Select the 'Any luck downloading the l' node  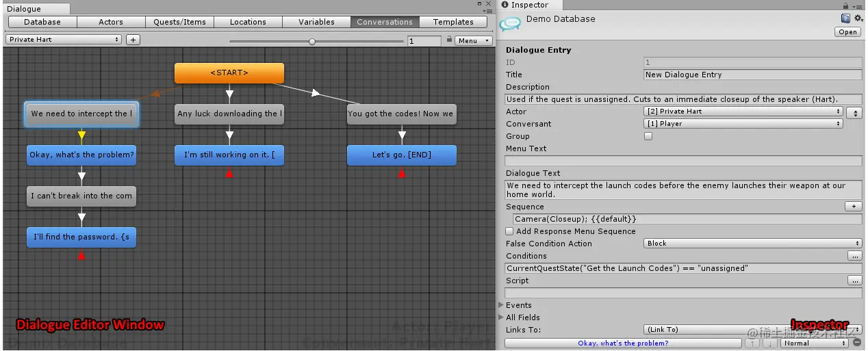229,114
